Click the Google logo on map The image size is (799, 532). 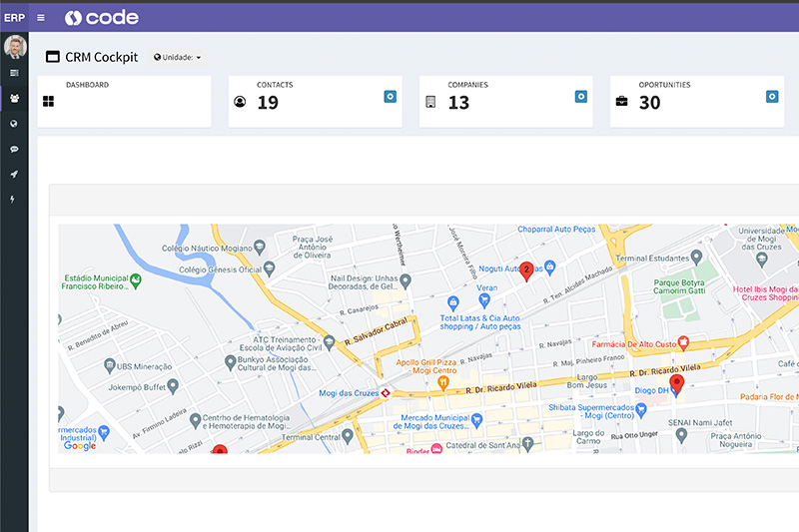(x=80, y=445)
